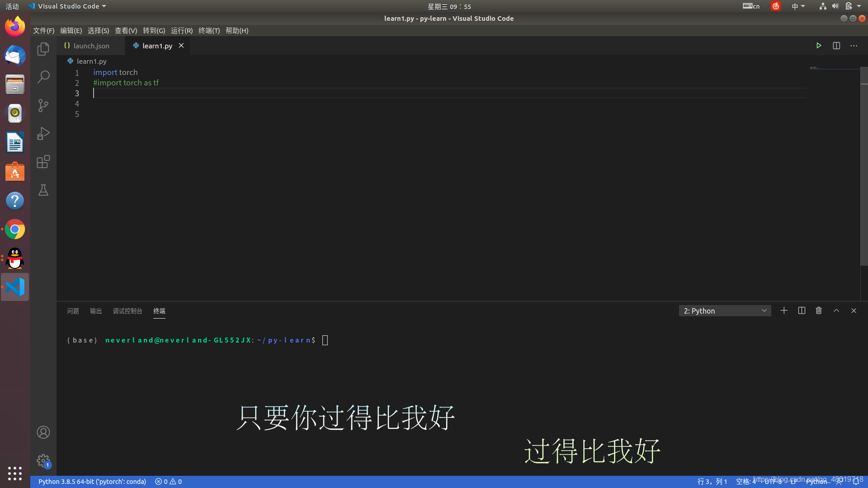
Task: Close the terminal panel
Action: 854,310
